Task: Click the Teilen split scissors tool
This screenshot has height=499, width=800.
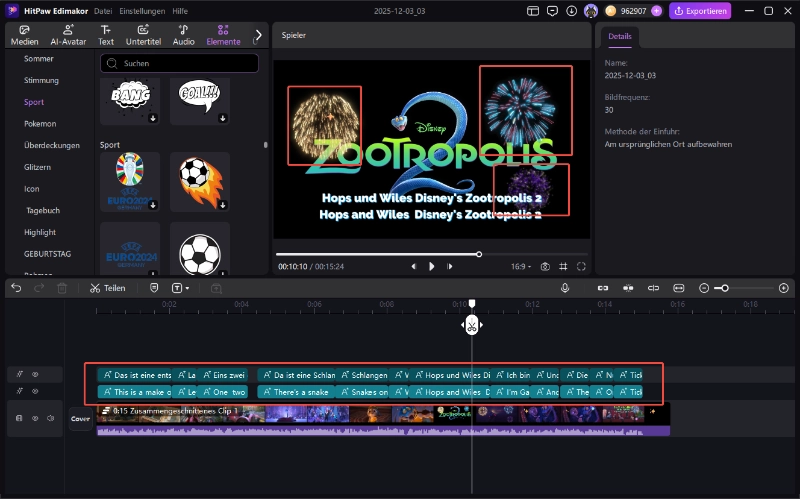Action: [x=107, y=288]
